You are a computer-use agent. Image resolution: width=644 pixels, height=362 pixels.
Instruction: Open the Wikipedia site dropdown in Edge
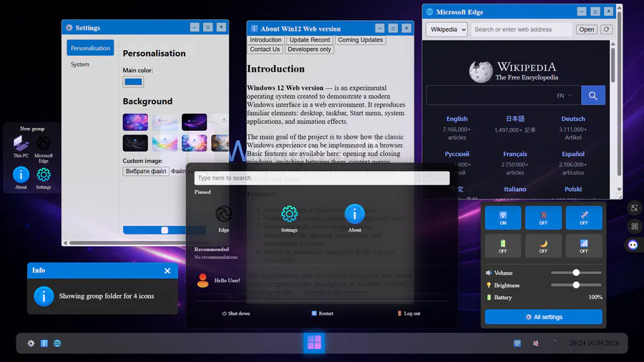pos(447,29)
